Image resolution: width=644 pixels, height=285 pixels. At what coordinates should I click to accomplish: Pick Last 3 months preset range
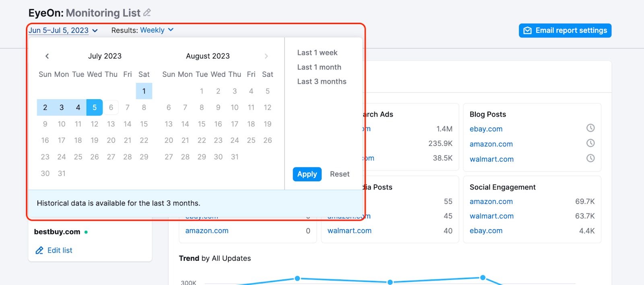click(x=322, y=82)
